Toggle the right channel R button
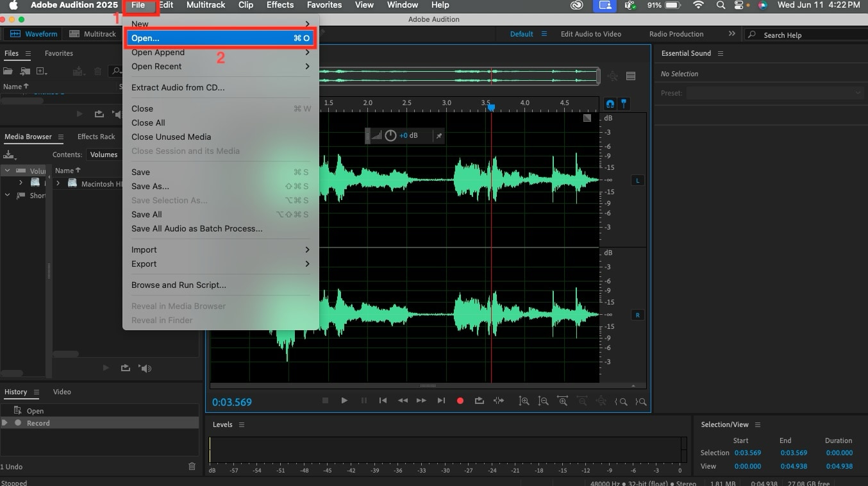This screenshot has width=868, height=486. pyautogui.click(x=638, y=315)
